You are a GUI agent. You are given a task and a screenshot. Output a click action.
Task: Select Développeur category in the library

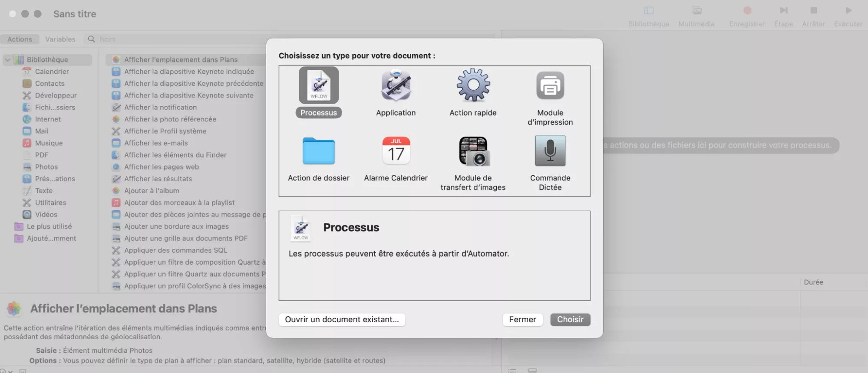(56, 95)
